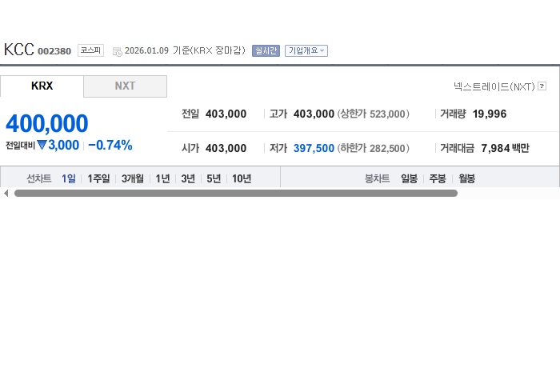
Task: Click the 실시간 button
Action: click(266, 50)
